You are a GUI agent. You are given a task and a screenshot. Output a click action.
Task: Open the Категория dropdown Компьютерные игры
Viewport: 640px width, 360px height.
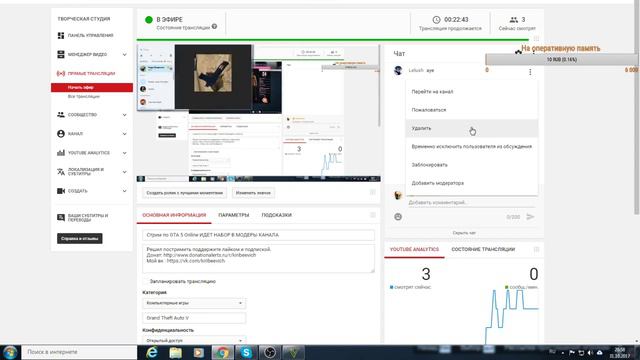tap(194, 303)
